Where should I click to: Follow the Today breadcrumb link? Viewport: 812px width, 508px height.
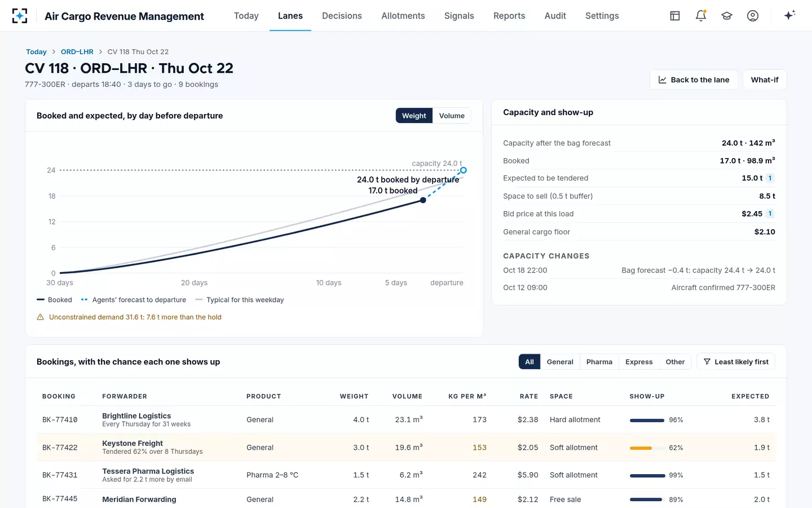point(36,52)
